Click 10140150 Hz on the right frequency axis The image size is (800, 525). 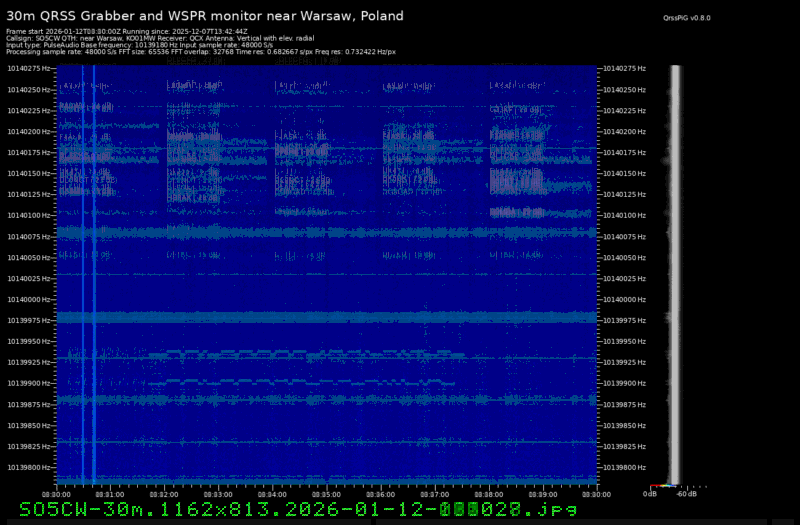[x=624, y=173]
